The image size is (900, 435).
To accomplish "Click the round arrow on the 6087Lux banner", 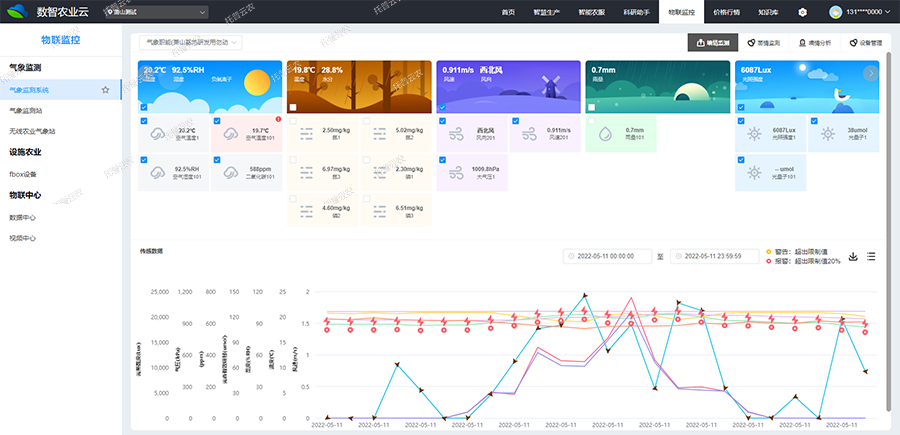I will (871, 73).
